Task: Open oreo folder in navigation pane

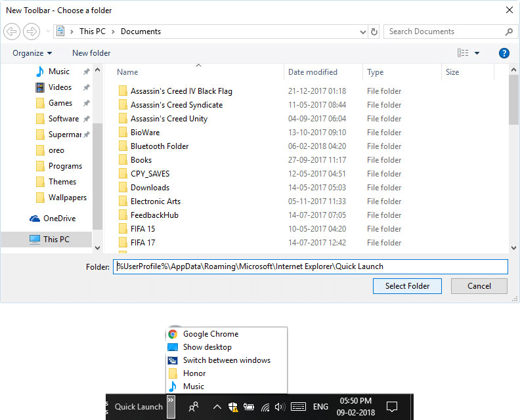Action: pos(56,150)
